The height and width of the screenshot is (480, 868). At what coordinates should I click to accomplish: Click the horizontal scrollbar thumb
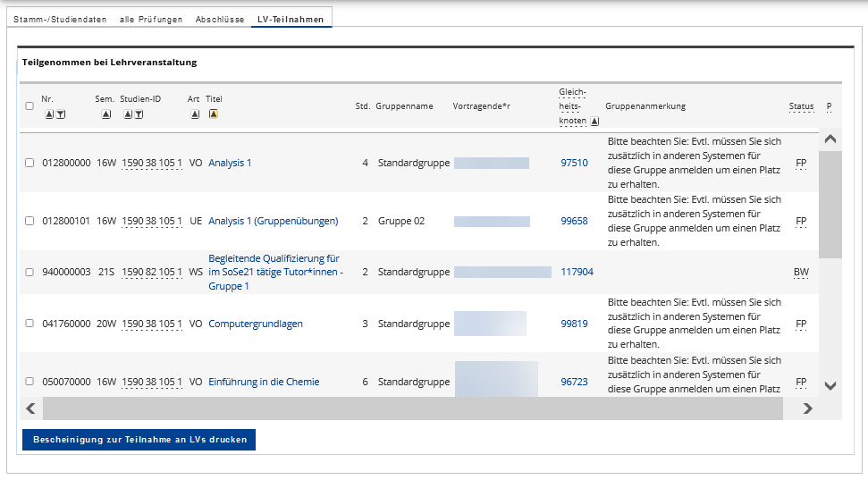point(412,408)
